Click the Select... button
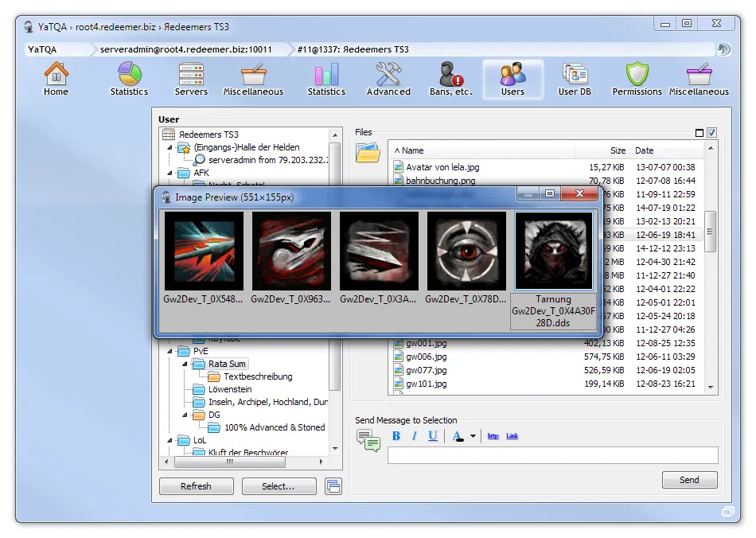Image resolution: width=756 pixels, height=538 pixels. 279,486
